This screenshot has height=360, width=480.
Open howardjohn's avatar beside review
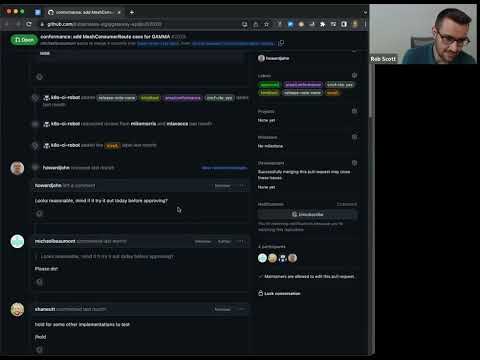click(x=17, y=168)
